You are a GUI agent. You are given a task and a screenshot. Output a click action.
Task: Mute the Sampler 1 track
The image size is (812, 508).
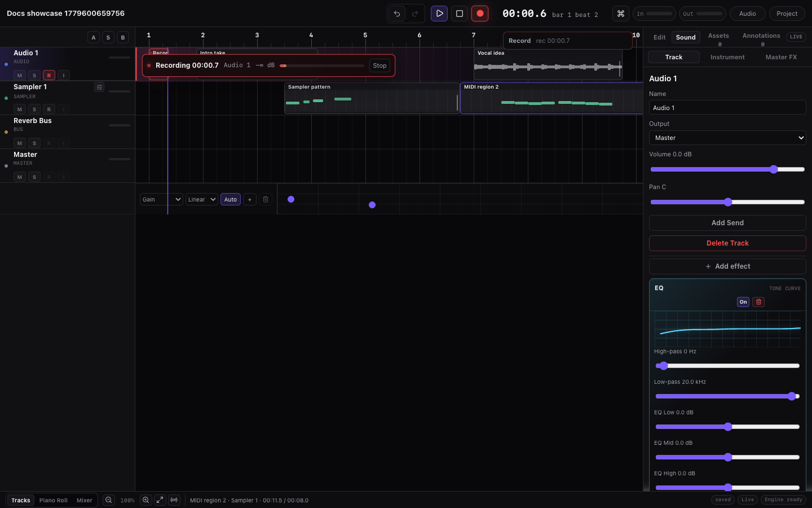20,109
